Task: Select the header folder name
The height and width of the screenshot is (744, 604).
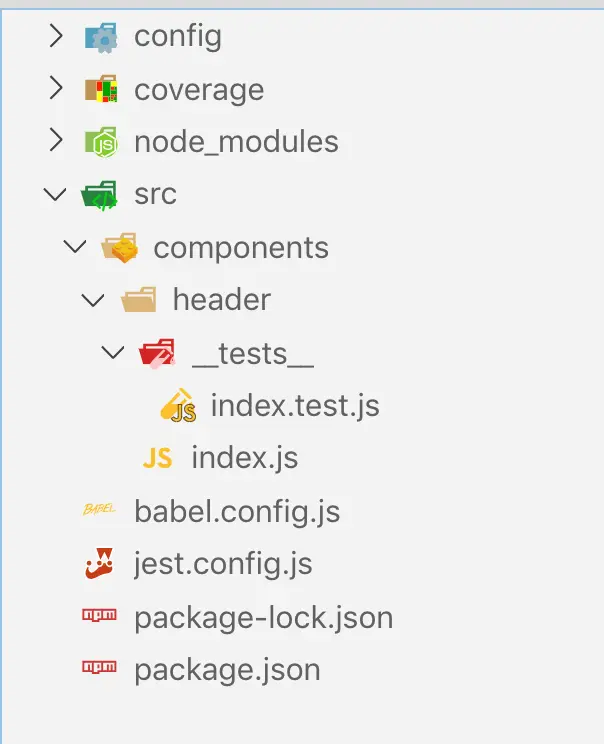Action: (221, 300)
